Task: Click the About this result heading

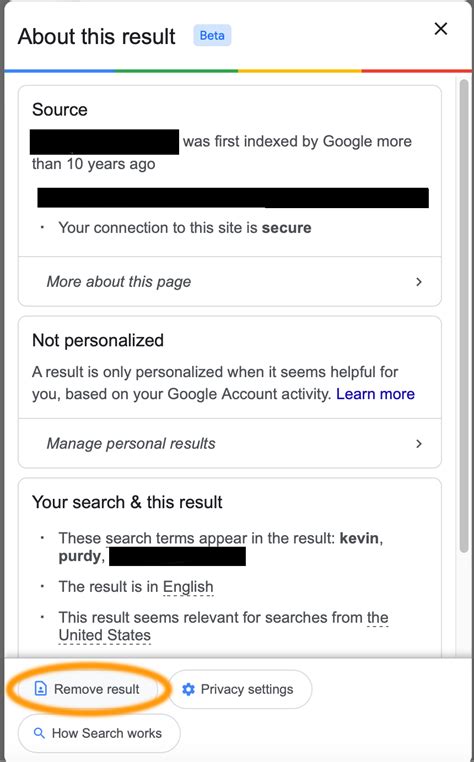Action: pos(96,36)
